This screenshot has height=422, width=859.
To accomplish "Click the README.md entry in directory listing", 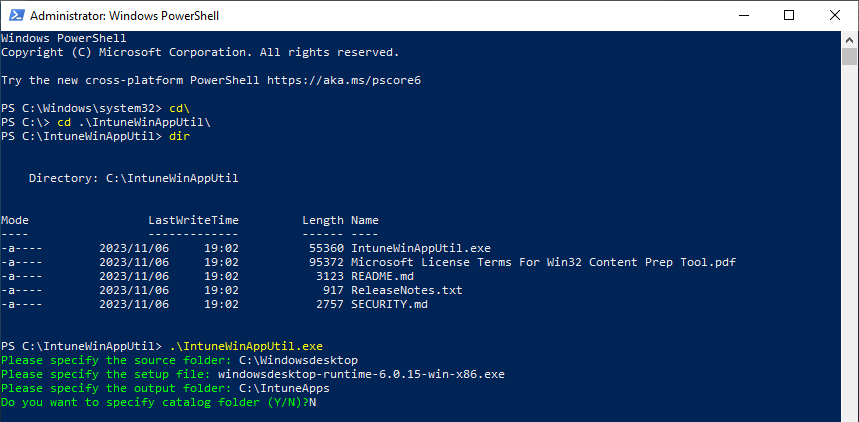I will 382,276.
